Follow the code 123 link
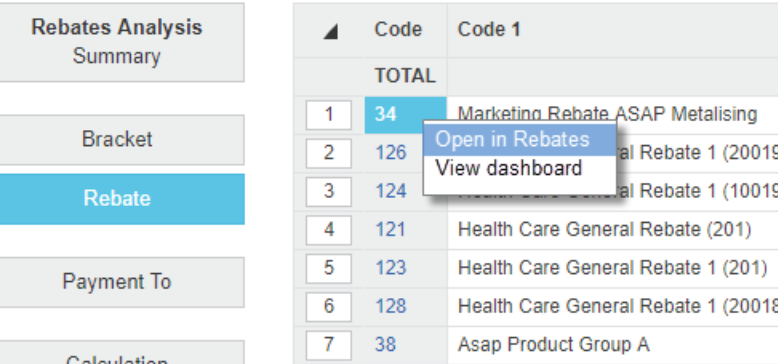 390,268
